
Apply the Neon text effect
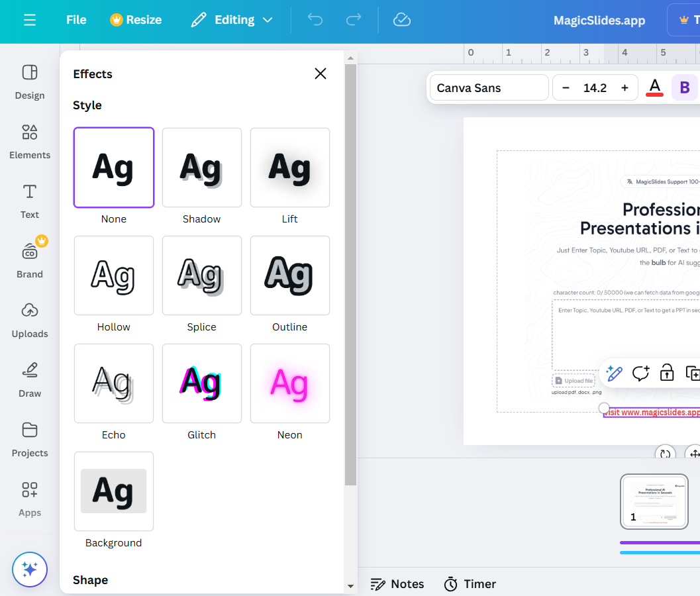coord(290,383)
